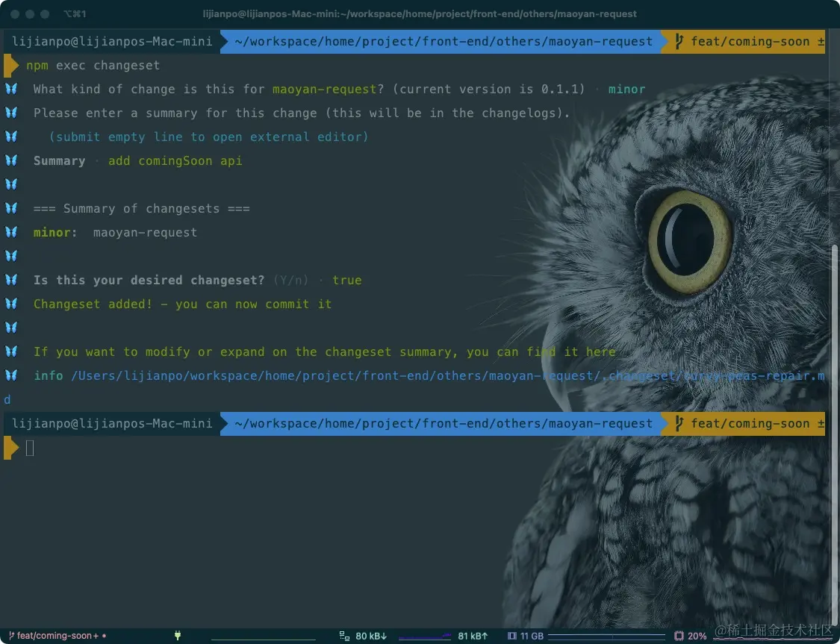Click the 80 kB download rate

(x=370, y=636)
